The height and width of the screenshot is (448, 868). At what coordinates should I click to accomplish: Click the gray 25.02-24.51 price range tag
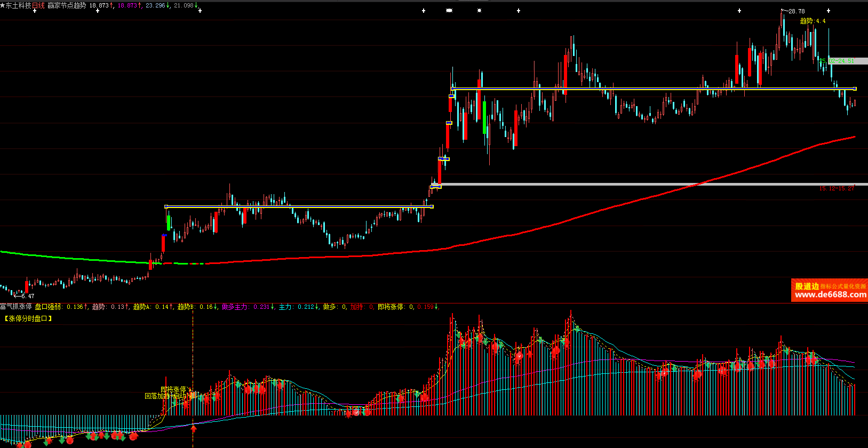[838, 61]
